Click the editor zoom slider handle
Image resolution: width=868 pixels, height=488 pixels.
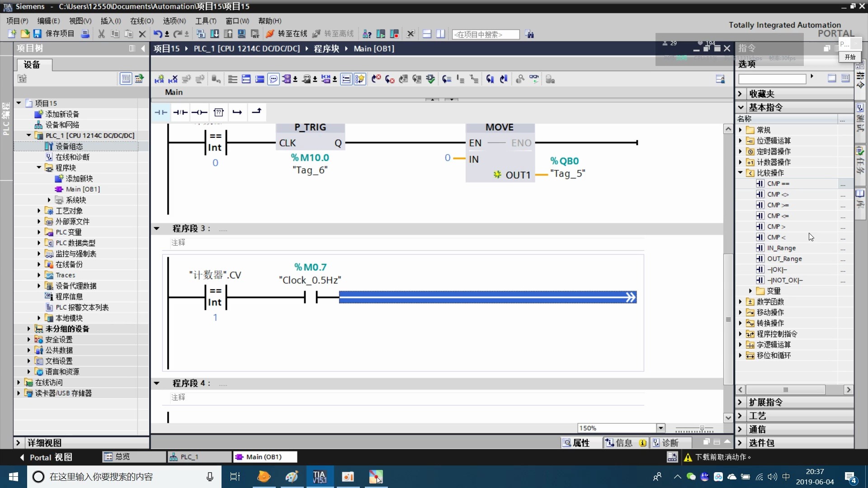point(702,428)
